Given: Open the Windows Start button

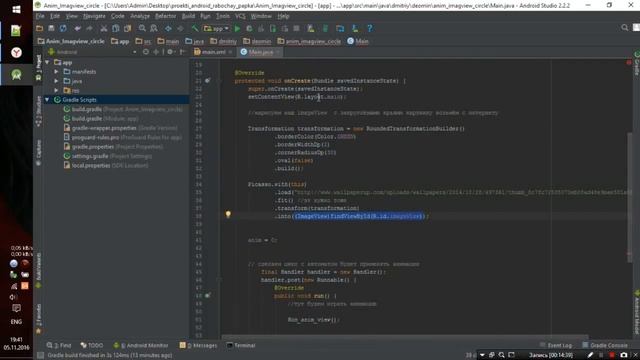Looking at the screenshot, I should [x=16, y=9].
